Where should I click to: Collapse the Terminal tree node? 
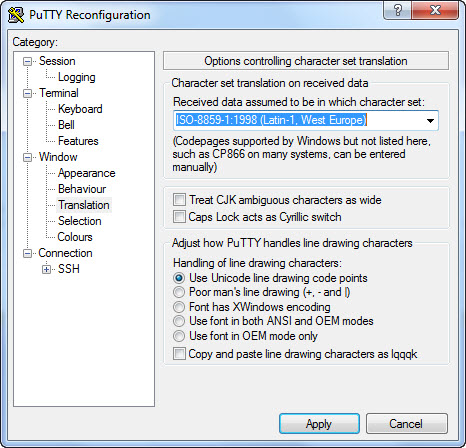(27, 93)
